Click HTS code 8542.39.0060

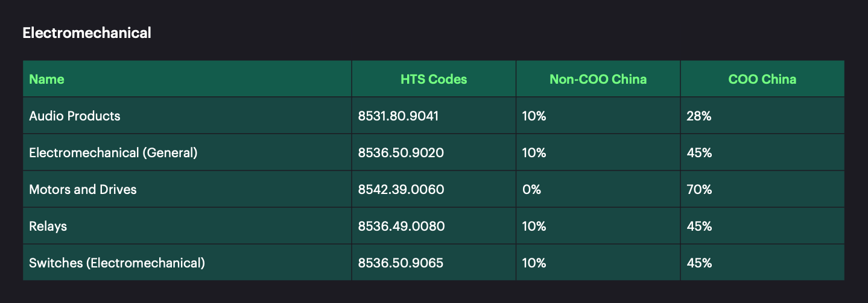(x=401, y=189)
